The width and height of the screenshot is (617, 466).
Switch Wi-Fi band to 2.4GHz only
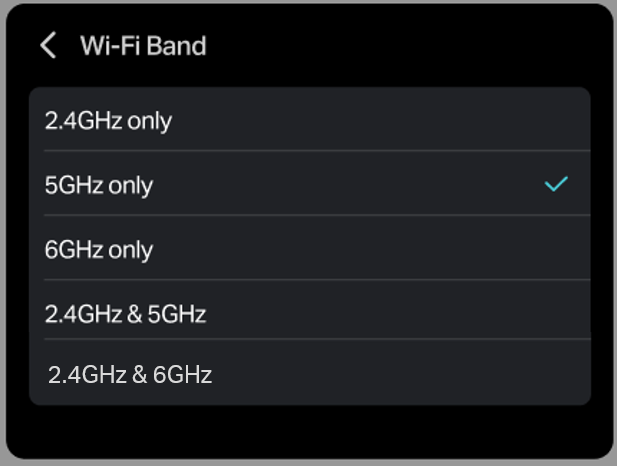[x=108, y=121]
